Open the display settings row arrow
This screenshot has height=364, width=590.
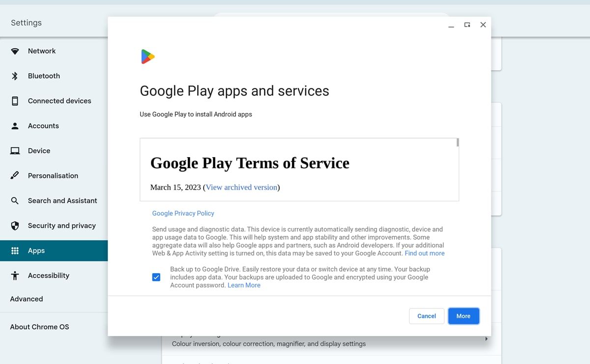tap(486, 339)
